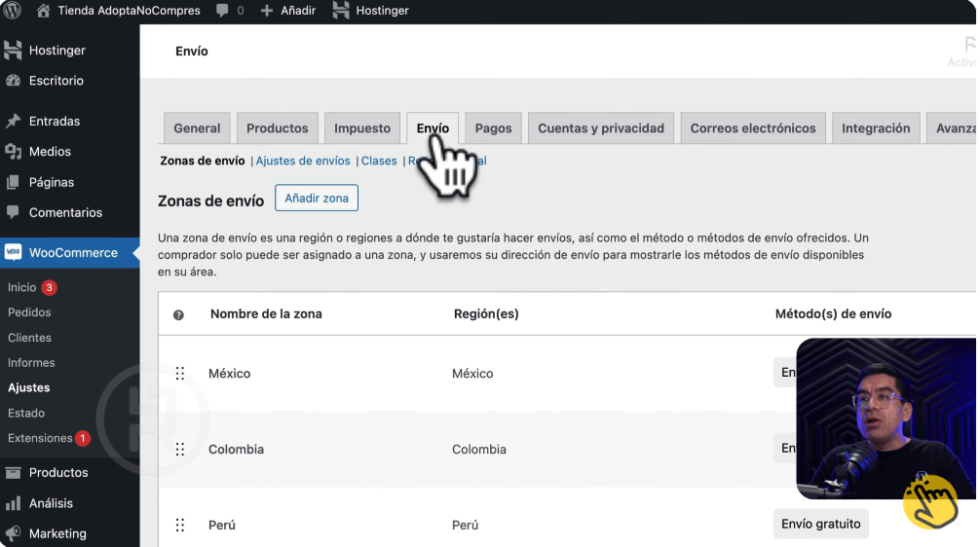Open the Ajustes submenu item
The height and width of the screenshot is (547, 980).
29,387
